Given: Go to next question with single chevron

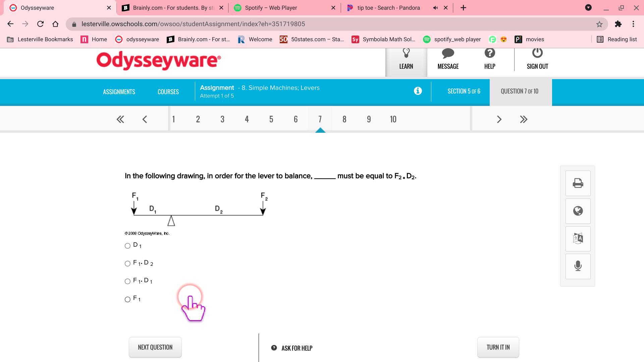Looking at the screenshot, I should point(499,119).
